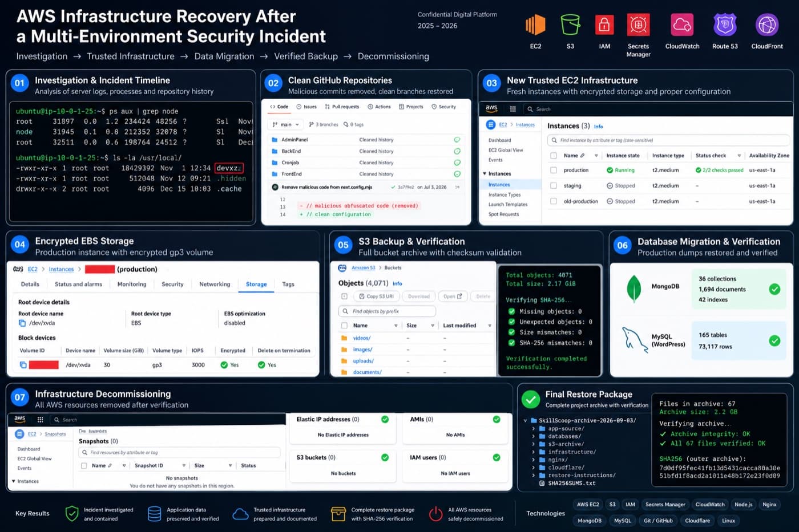This screenshot has width=799, height=532.
Task: Switch to the Storage tab
Action: (256, 284)
